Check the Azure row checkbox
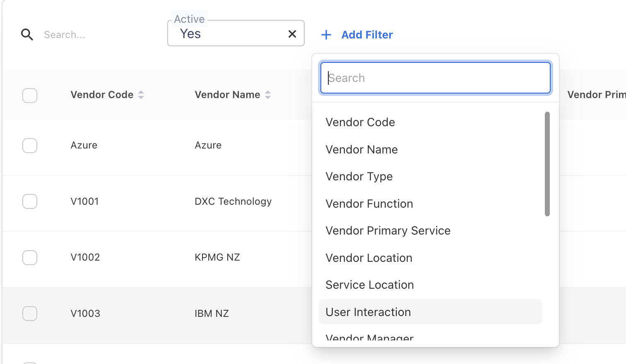The image size is (626, 364). pyautogui.click(x=30, y=146)
